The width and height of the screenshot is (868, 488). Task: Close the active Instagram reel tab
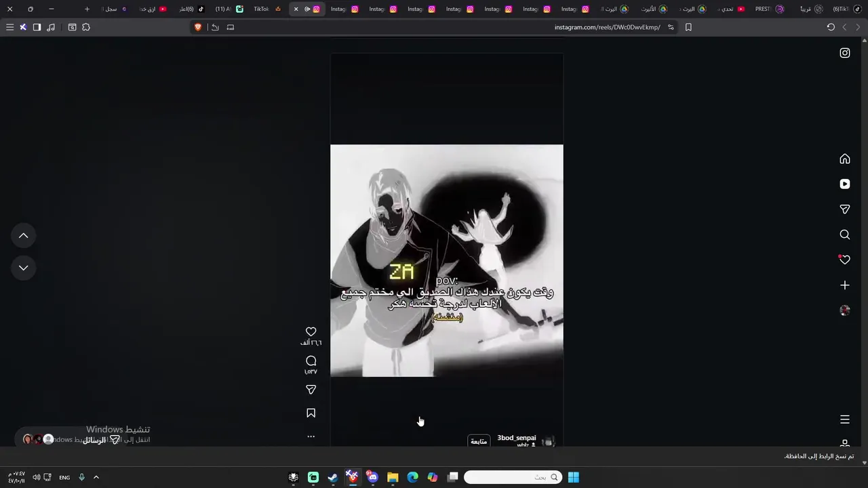(x=296, y=9)
